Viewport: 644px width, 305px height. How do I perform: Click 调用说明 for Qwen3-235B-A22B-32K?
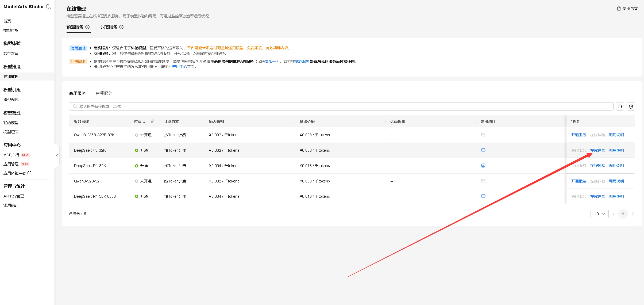(x=616, y=135)
